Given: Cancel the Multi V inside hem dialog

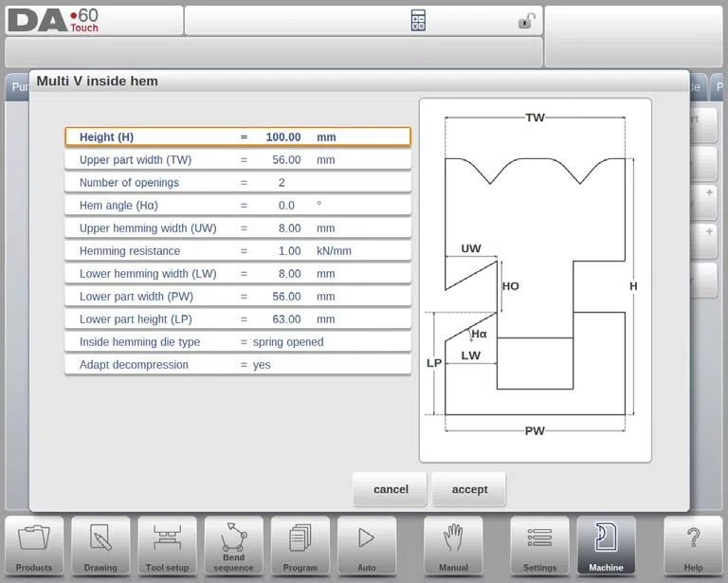Looking at the screenshot, I should 390,489.
